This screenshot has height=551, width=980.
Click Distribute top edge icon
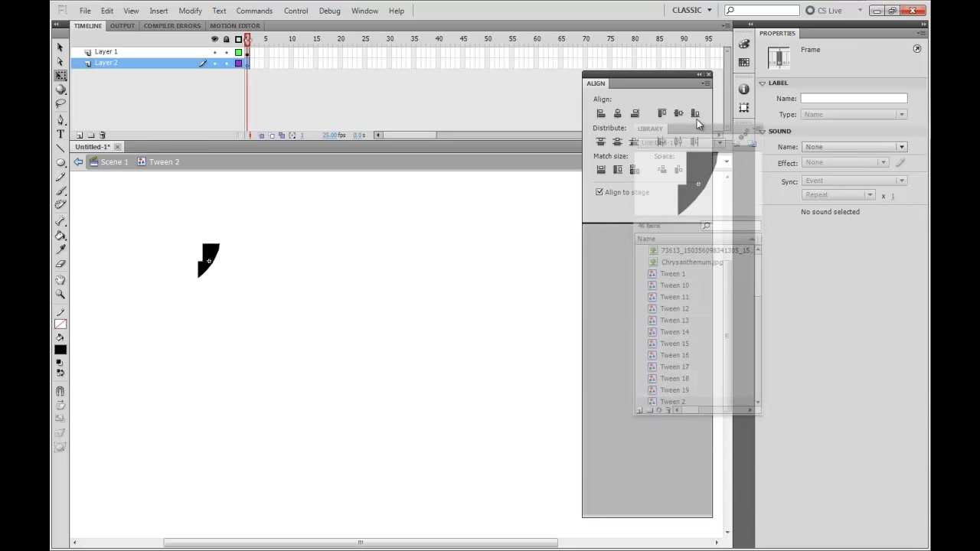point(601,142)
